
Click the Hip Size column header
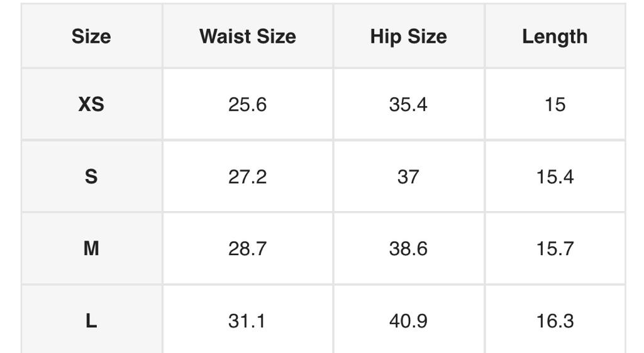point(408,36)
